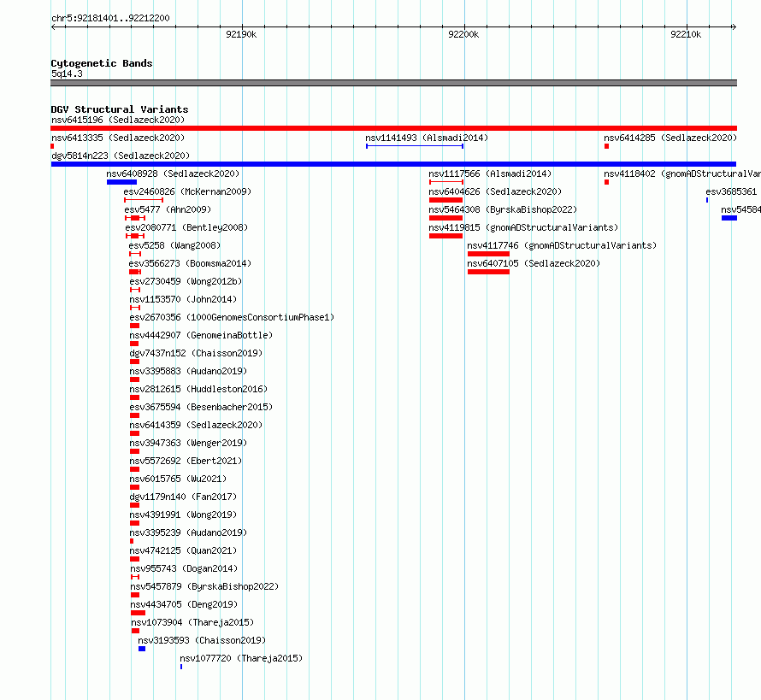Open nsv4391991 (Wong2019) label
761x700 pixels.
coord(183,515)
